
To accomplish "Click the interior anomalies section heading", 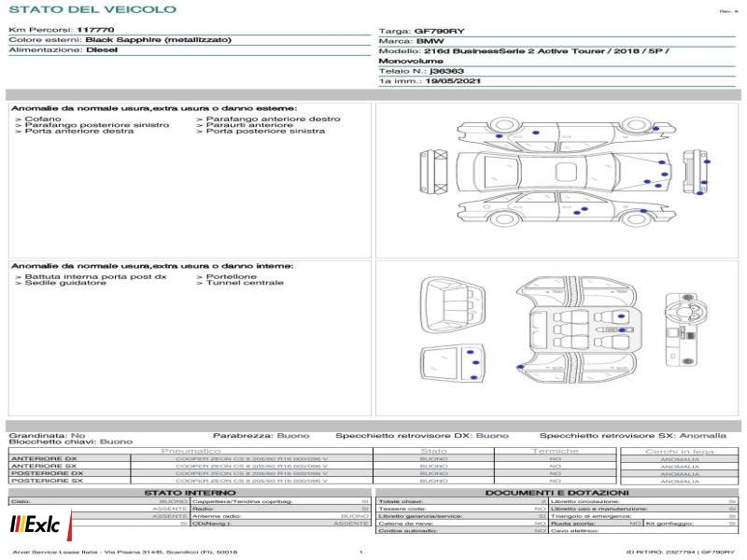I will click(x=152, y=266).
